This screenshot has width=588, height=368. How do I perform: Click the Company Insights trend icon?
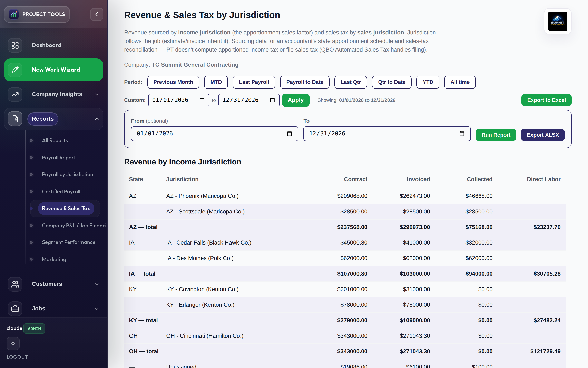[x=15, y=94]
